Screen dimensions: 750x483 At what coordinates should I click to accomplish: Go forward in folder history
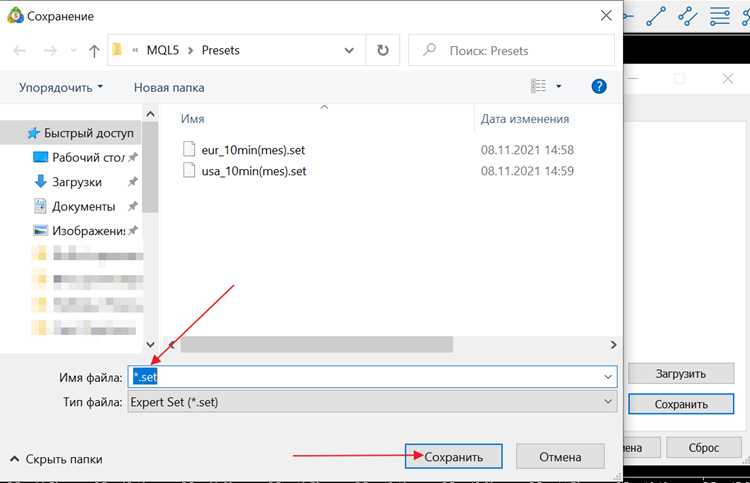(50, 50)
